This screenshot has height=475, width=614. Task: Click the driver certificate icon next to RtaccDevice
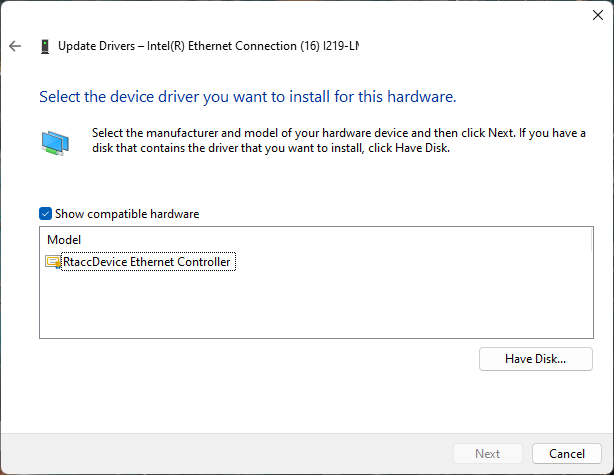point(53,262)
